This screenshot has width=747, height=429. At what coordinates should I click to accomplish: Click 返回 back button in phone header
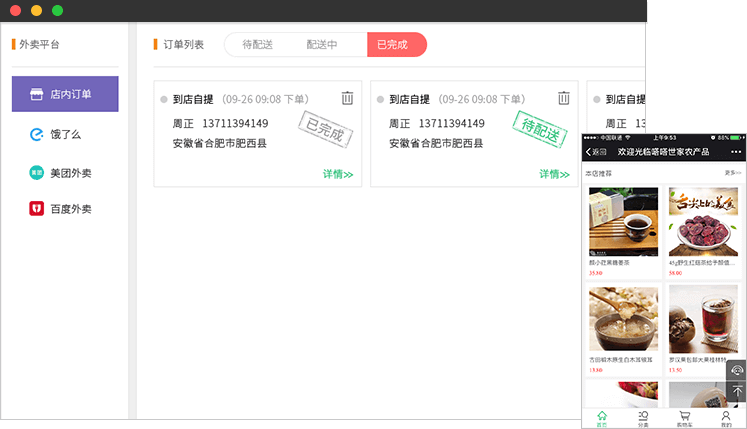[596, 152]
